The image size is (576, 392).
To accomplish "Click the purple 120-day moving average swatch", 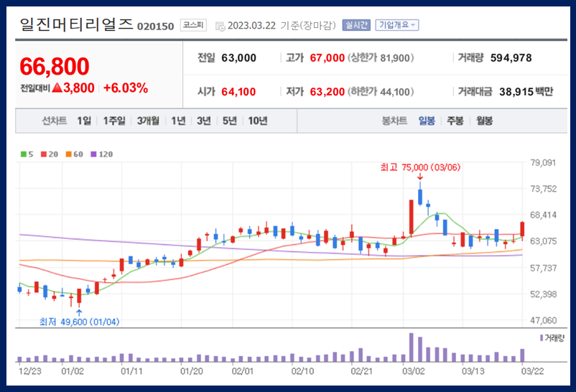I will (x=93, y=154).
